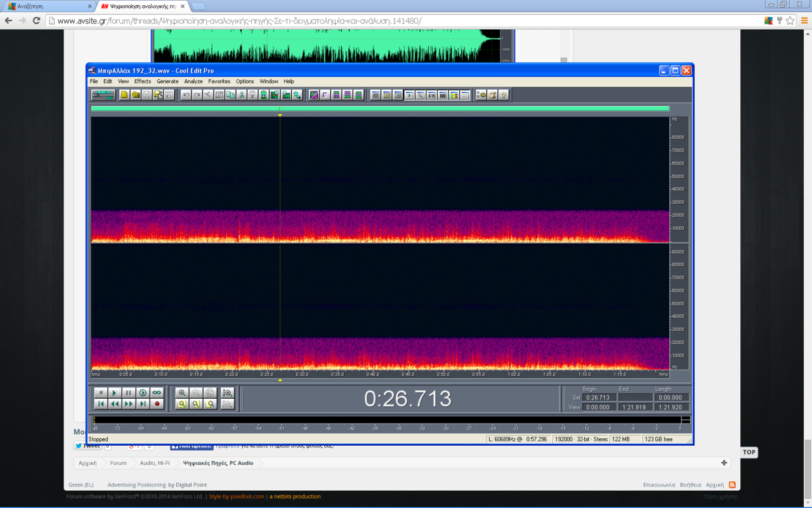Pause playback with the Pause button
812x508 pixels.
pyautogui.click(x=129, y=393)
